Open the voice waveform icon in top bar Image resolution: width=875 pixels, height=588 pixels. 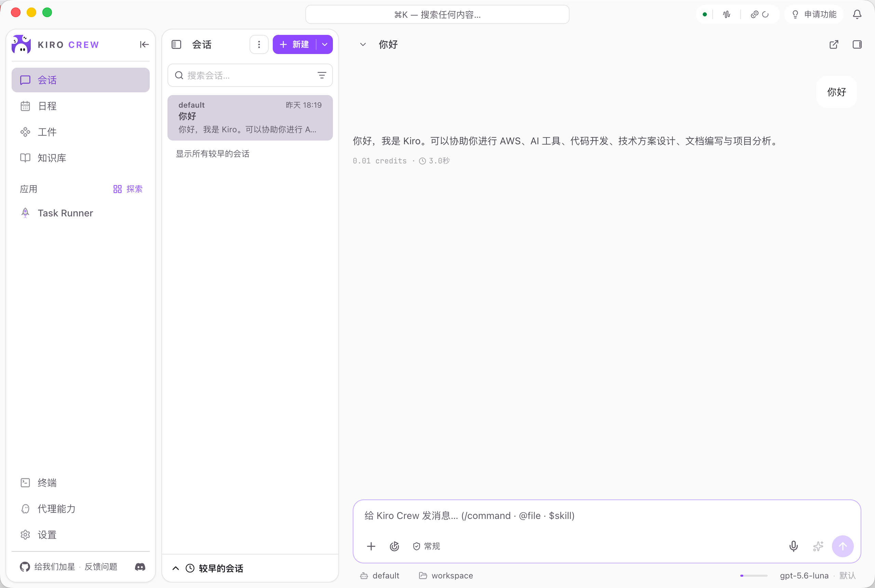tap(727, 15)
